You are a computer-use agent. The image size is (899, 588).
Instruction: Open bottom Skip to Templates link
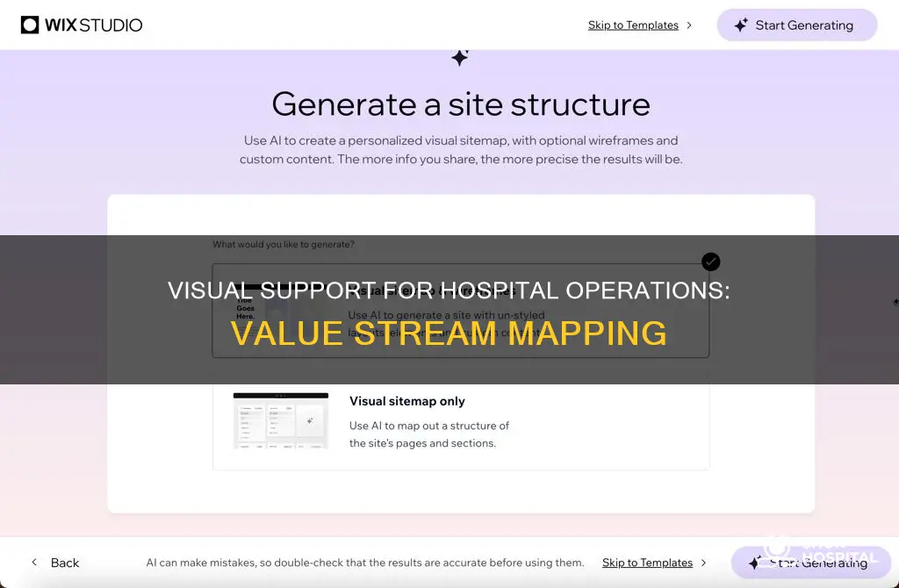coord(647,563)
